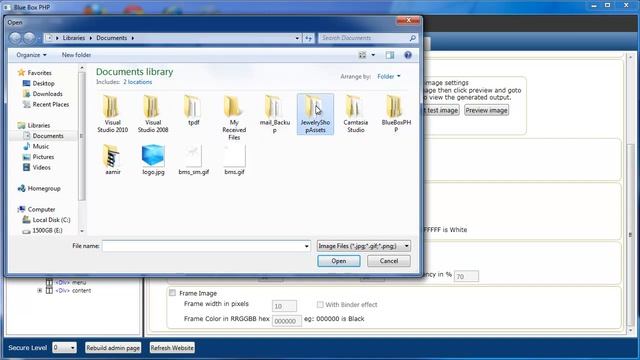This screenshot has width=640, height=360.
Task: Click the Search Documents field
Action: coord(364,38)
